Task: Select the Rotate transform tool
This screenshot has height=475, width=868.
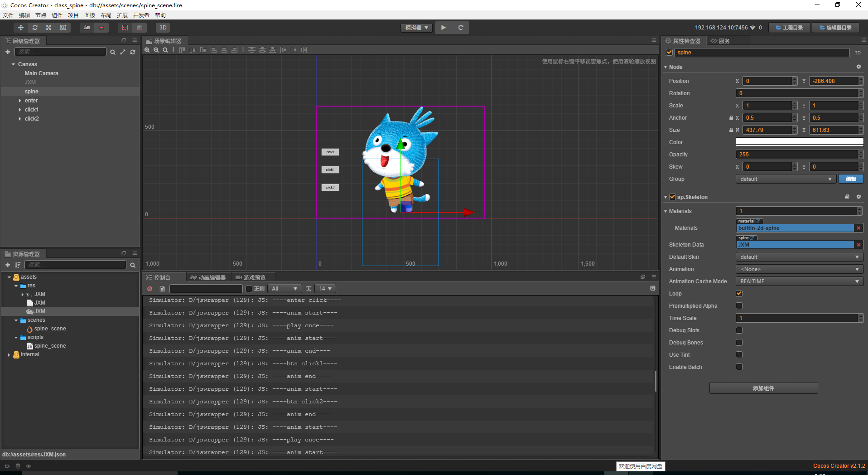Action: pos(35,28)
